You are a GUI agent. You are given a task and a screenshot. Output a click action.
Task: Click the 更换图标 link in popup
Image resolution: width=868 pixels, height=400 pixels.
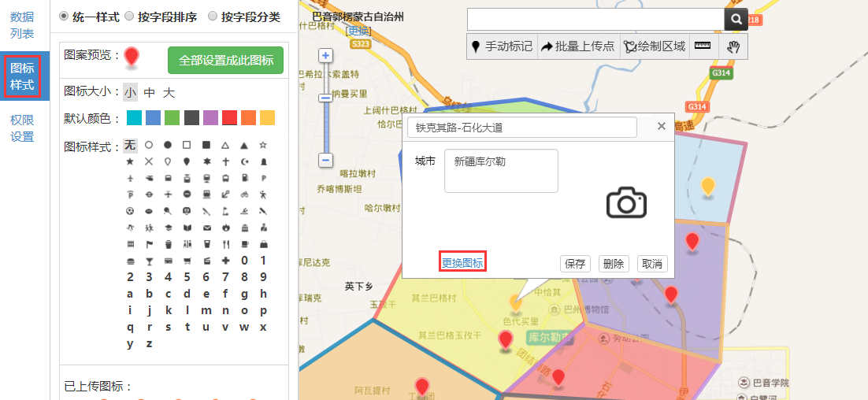point(463,263)
